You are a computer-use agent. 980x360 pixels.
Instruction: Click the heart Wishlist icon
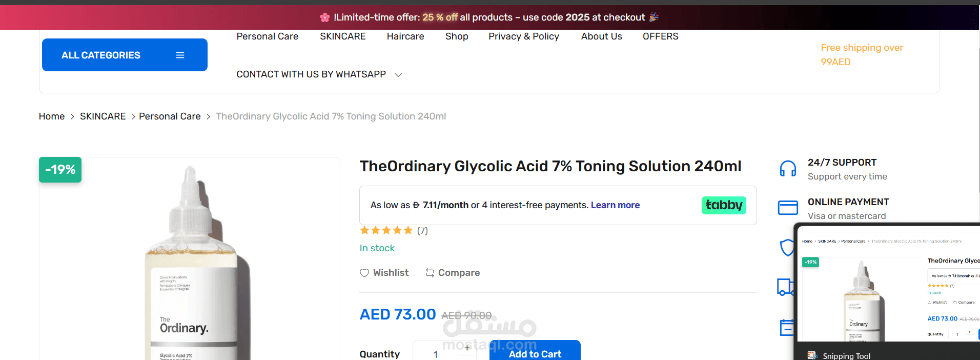coord(364,273)
